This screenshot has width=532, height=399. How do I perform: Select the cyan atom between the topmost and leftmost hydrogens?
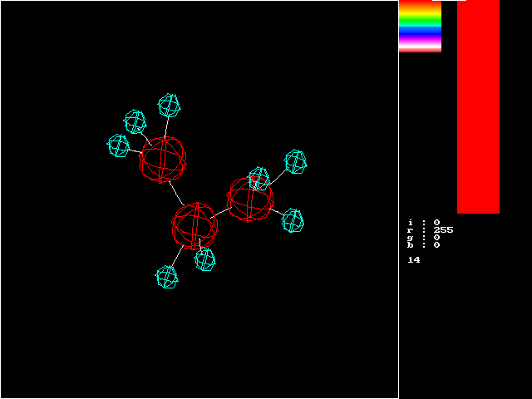pos(135,121)
